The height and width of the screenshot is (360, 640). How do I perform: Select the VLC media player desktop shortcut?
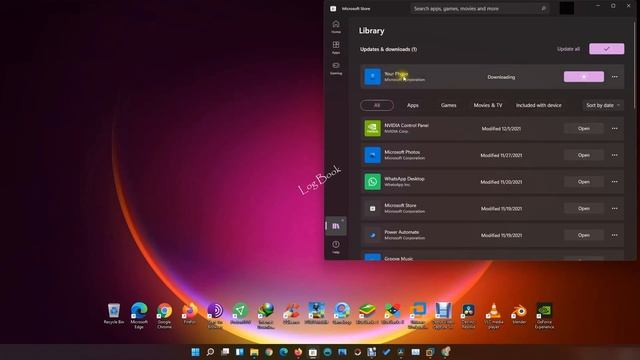[493, 315]
